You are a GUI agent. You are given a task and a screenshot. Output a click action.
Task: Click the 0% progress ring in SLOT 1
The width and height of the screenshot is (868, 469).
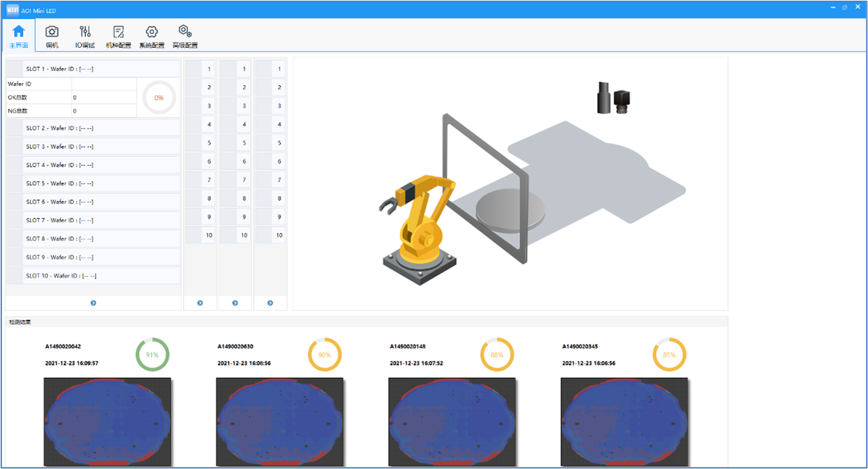click(x=159, y=97)
